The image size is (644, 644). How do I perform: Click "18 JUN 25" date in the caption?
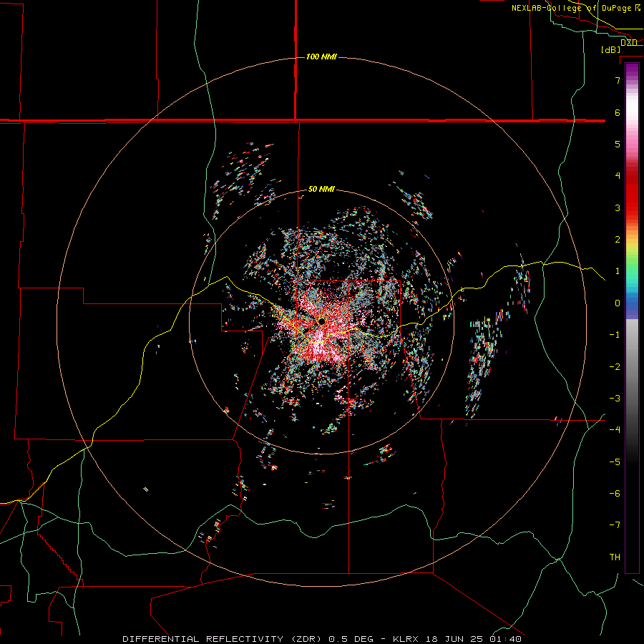coord(453,639)
